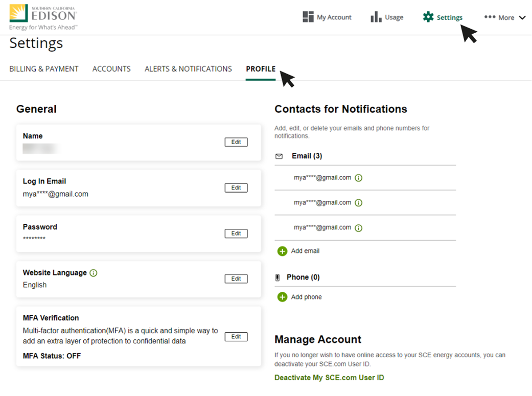The image size is (532, 396).
Task: Click the three-dot More icon
Action: (x=490, y=17)
